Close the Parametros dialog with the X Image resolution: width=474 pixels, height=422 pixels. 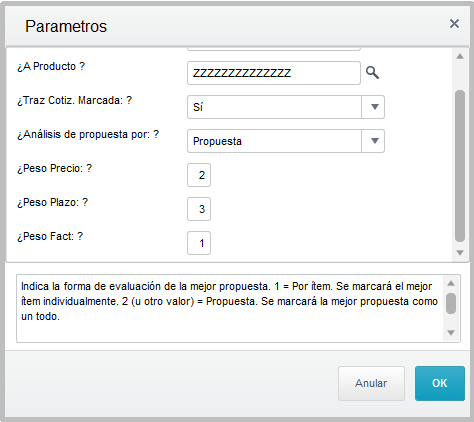(x=454, y=24)
